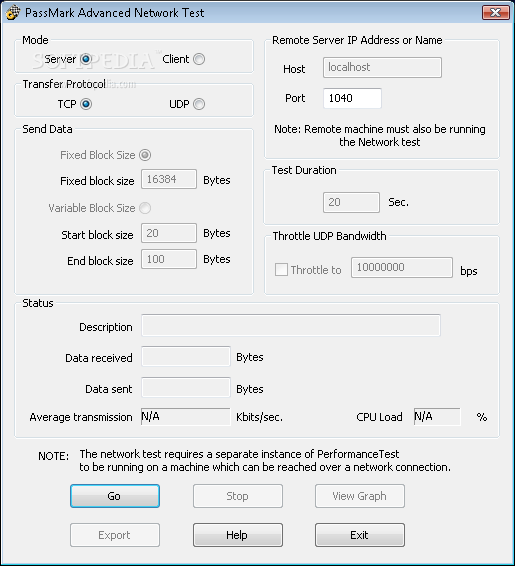Click the 'Description' label
Viewport: 515px width, 566px height.
point(106,327)
